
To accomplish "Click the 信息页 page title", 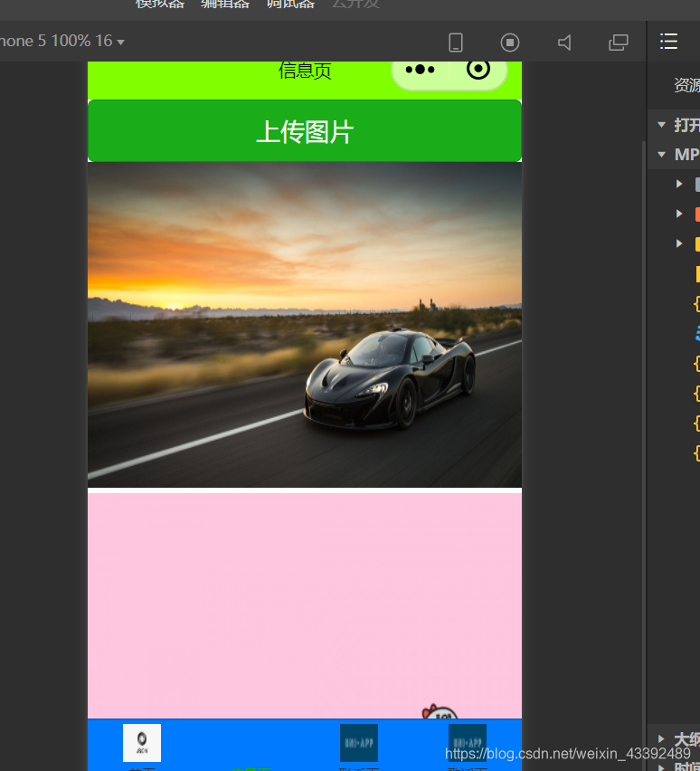I will tap(305, 71).
